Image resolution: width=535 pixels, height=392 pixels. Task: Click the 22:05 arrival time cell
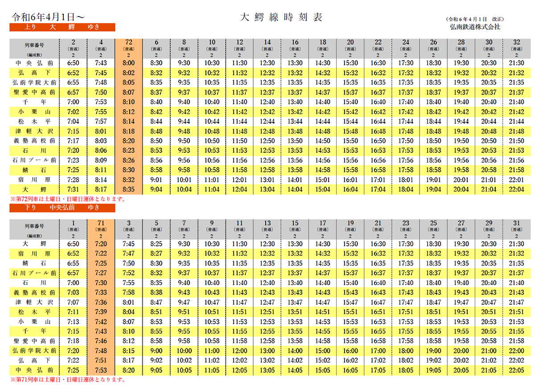pyautogui.click(x=516, y=370)
